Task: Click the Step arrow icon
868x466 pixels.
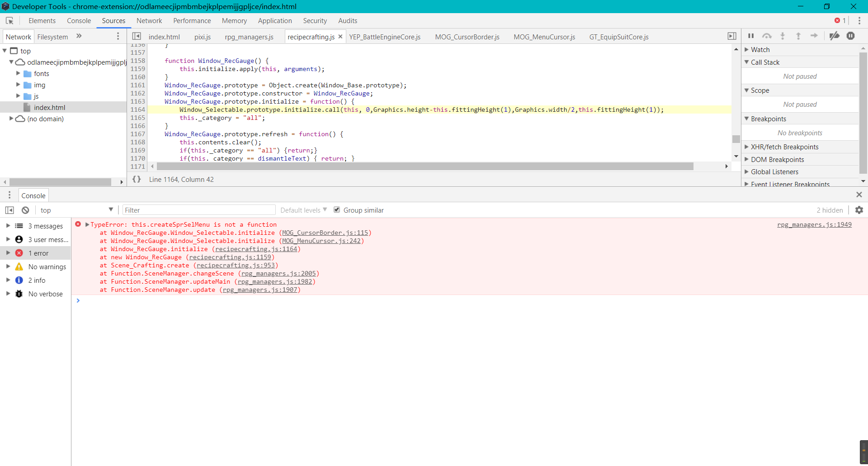Action: 814,36
